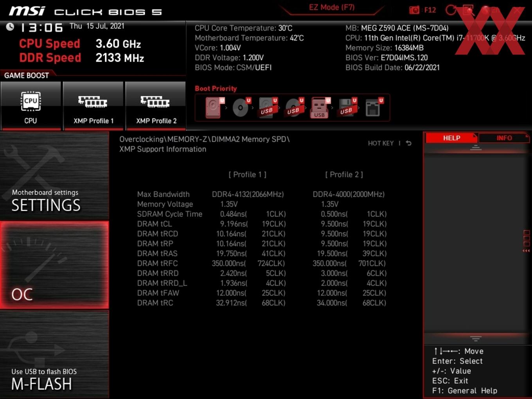Go back using the return arrow icon

coord(408,143)
